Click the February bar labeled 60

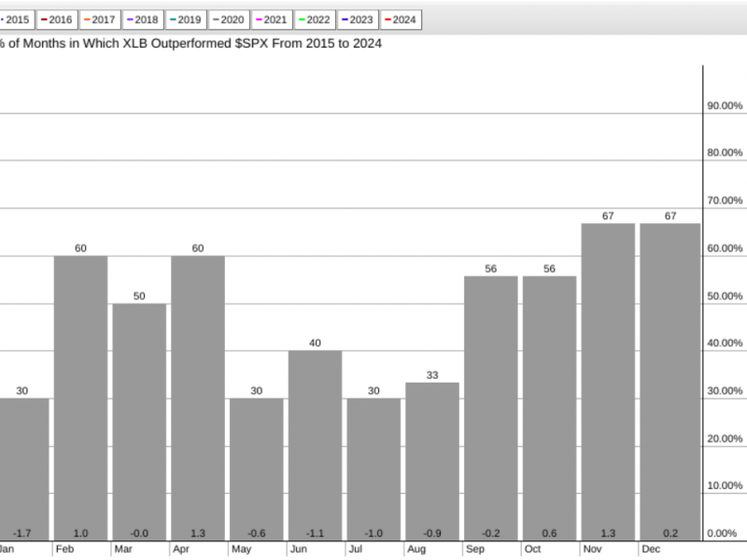point(80,399)
